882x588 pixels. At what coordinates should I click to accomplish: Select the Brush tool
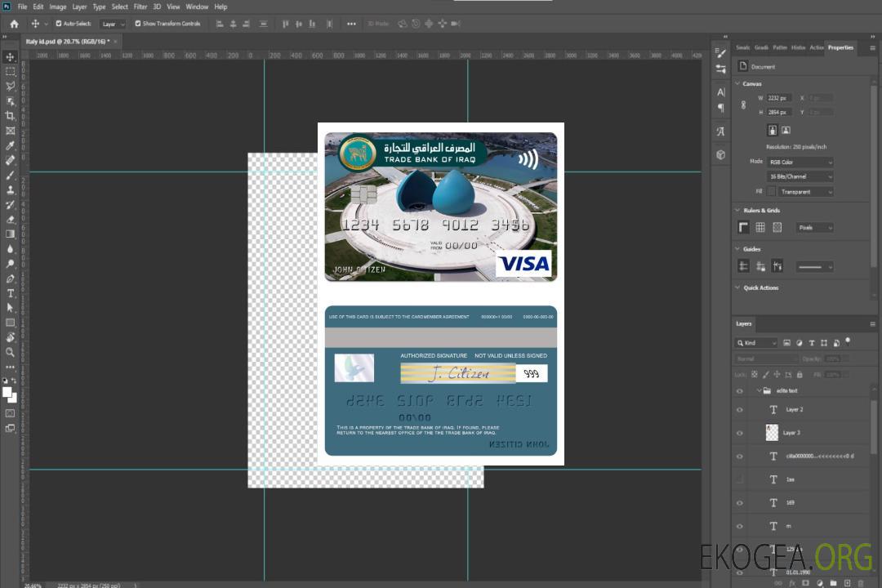coord(10,175)
